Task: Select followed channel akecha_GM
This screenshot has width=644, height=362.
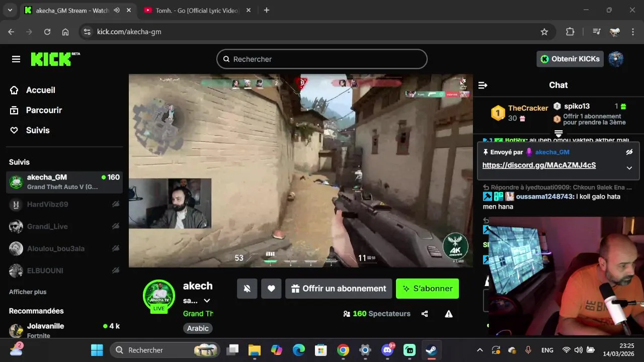Action: point(64,182)
